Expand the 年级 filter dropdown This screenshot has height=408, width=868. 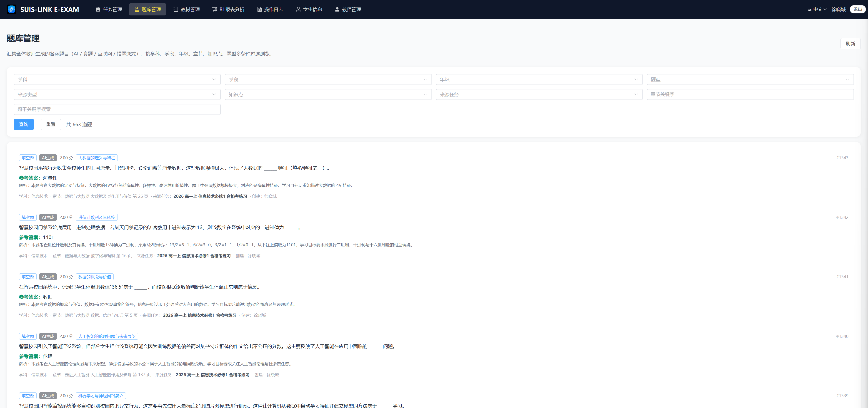tap(539, 79)
